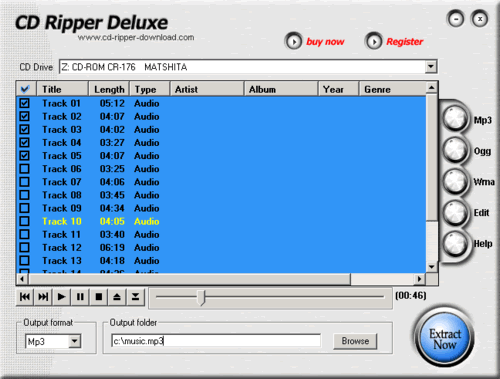This screenshot has height=379, width=500.
Task: Click the playback position slider handle
Action: coord(201,297)
